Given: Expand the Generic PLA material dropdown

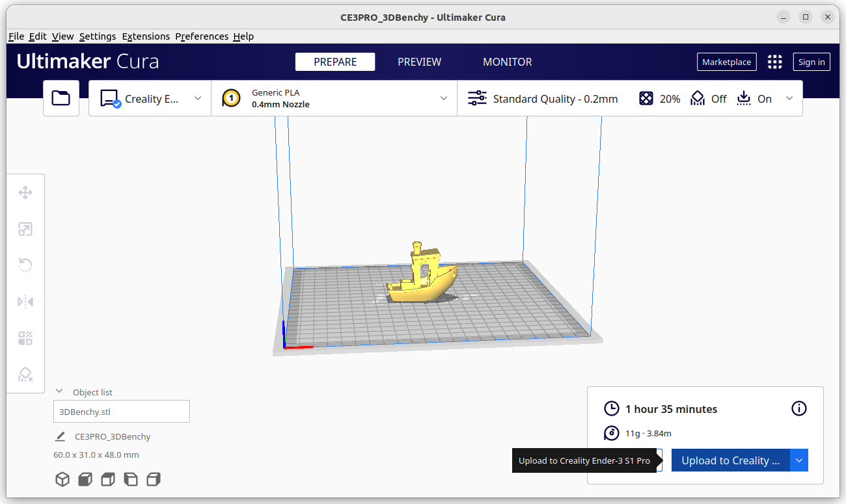Looking at the screenshot, I should (444, 98).
